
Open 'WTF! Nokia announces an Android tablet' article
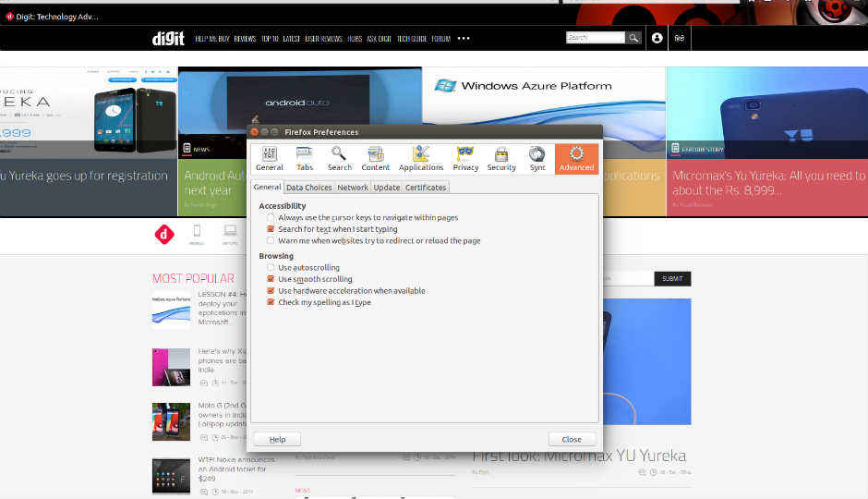tap(235, 469)
